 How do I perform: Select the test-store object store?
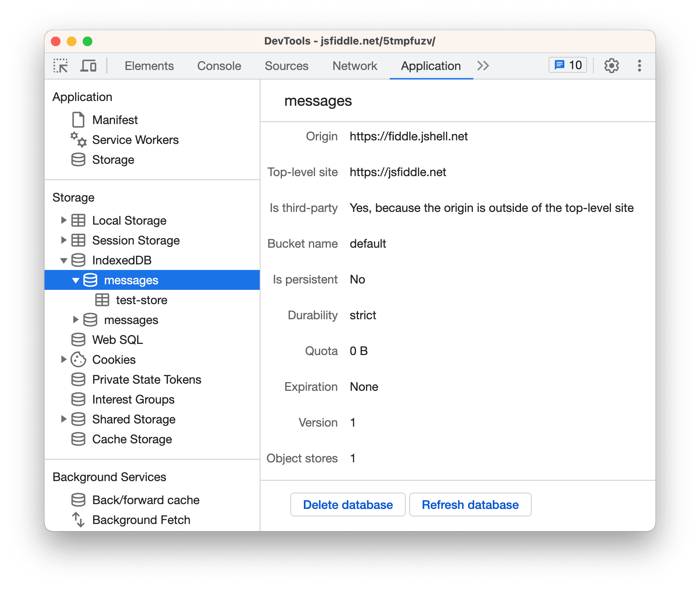click(142, 300)
